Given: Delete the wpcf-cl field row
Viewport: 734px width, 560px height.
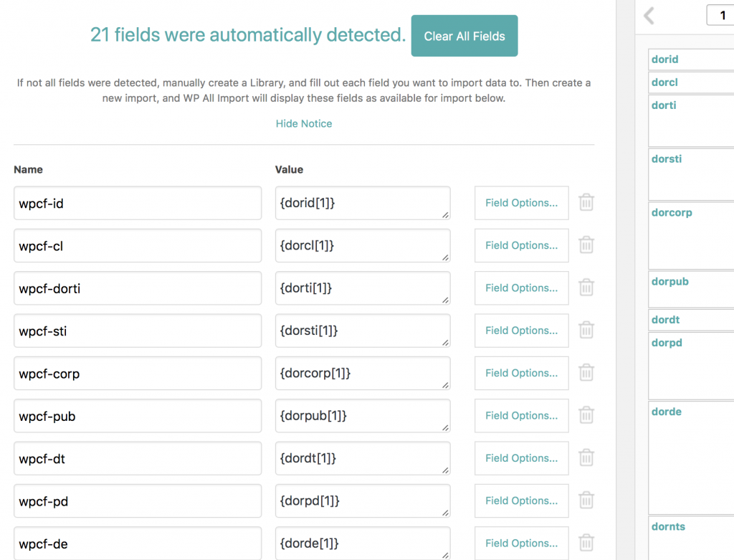Looking at the screenshot, I should click(586, 245).
